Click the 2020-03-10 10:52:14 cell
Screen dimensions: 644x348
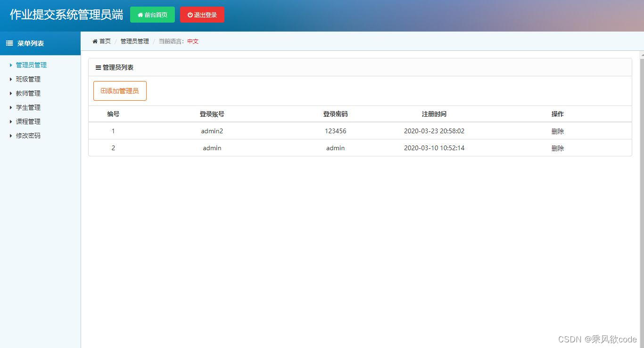pyautogui.click(x=434, y=148)
